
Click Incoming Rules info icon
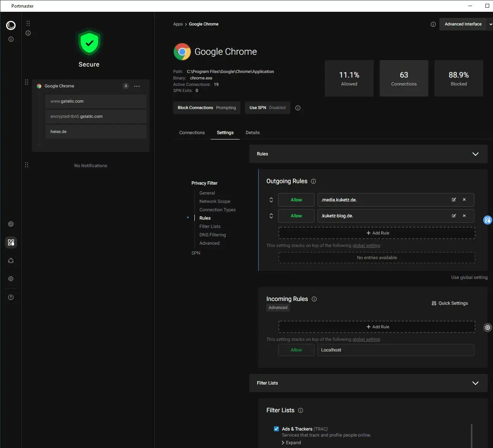314,299
